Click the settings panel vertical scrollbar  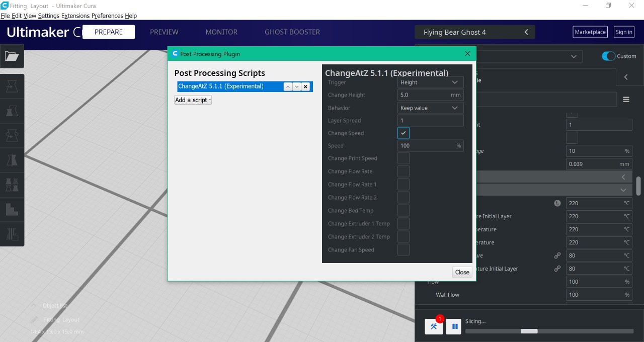click(x=638, y=186)
